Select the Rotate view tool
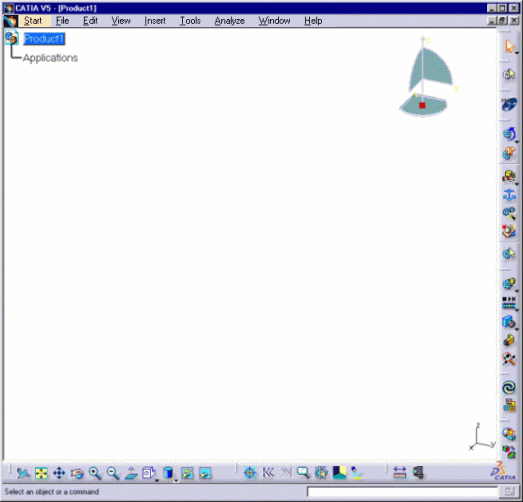The width and height of the screenshot is (523, 502). 77,473
